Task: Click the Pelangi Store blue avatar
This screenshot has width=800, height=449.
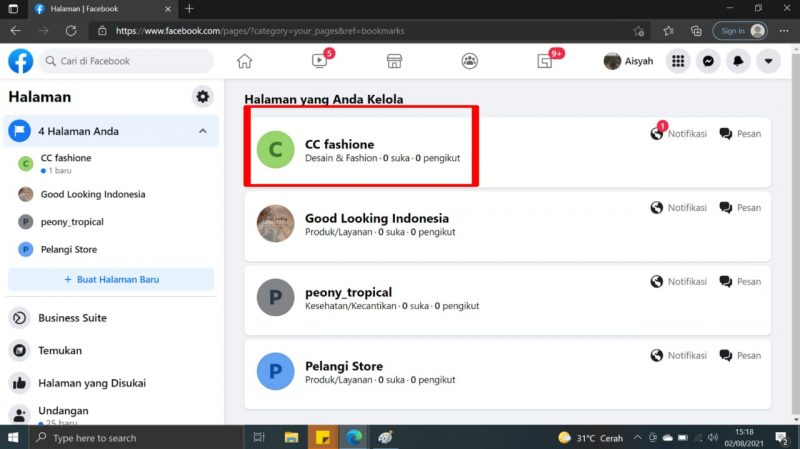Action: (x=276, y=371)
